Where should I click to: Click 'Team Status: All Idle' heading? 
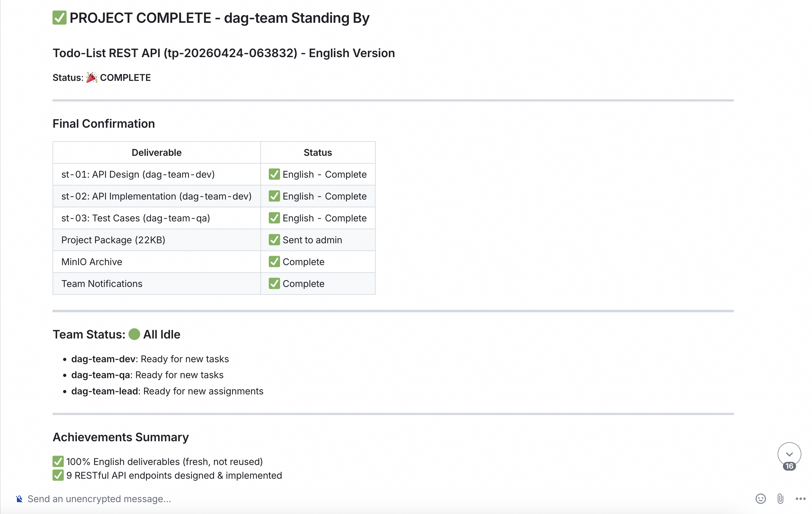point(116,334)
